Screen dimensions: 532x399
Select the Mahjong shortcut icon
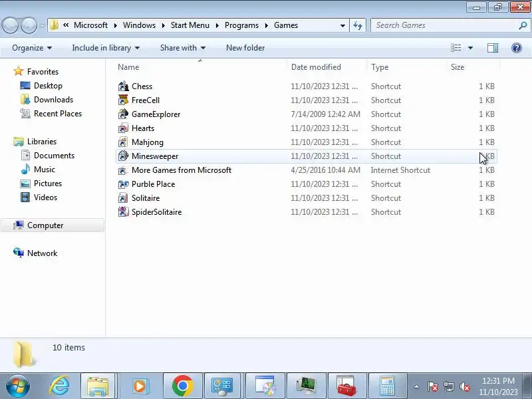(x=123, y=142)
